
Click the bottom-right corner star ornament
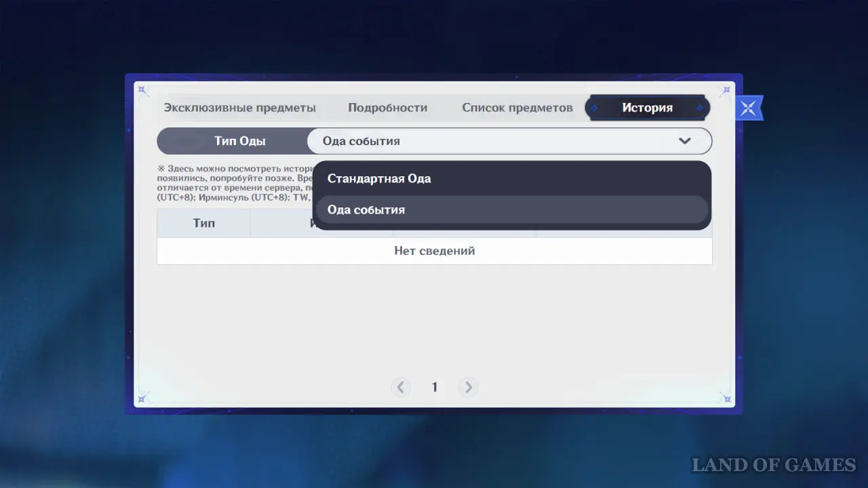726,398
